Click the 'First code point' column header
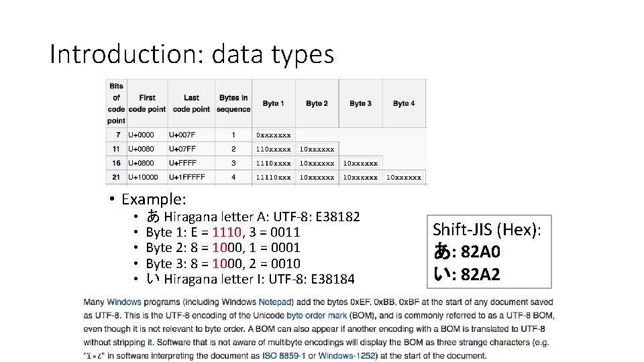 (147, 103)
